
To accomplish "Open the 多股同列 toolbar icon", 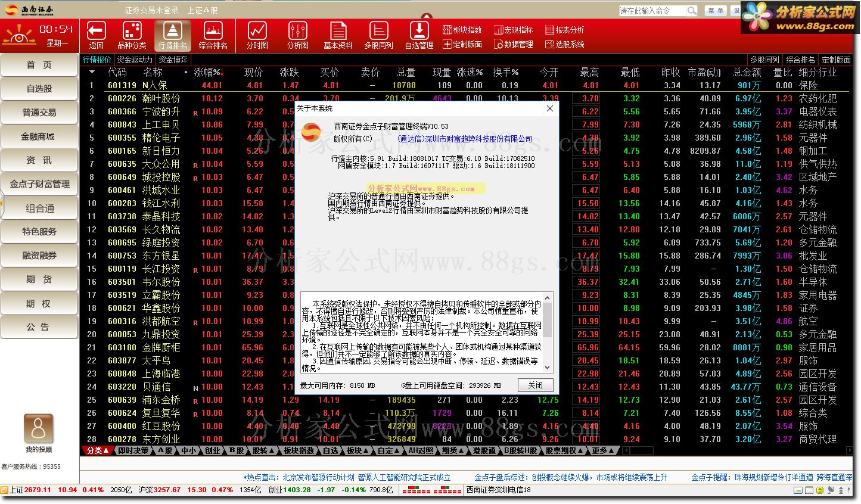I will [x=378, y=35].
